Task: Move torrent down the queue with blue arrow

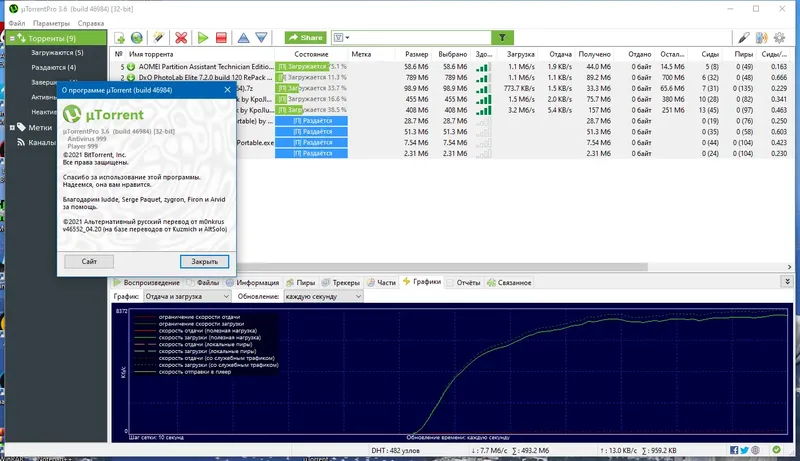Action: point(261,38)
